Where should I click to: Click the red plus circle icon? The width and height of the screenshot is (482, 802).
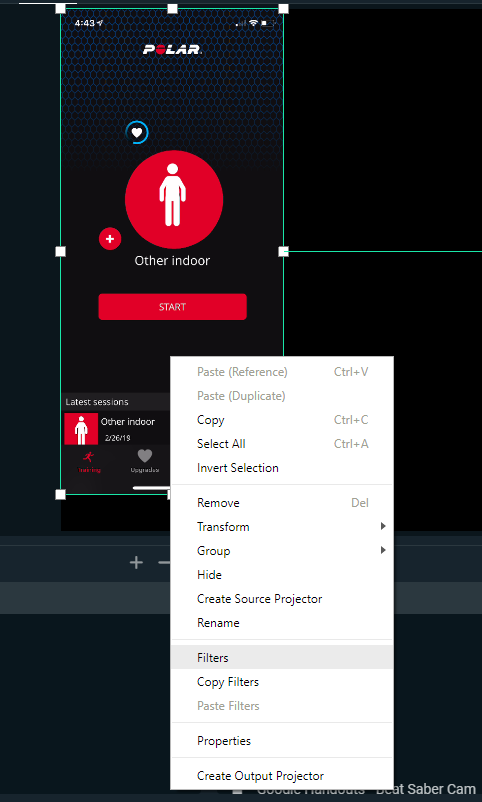tap(110, 239)
